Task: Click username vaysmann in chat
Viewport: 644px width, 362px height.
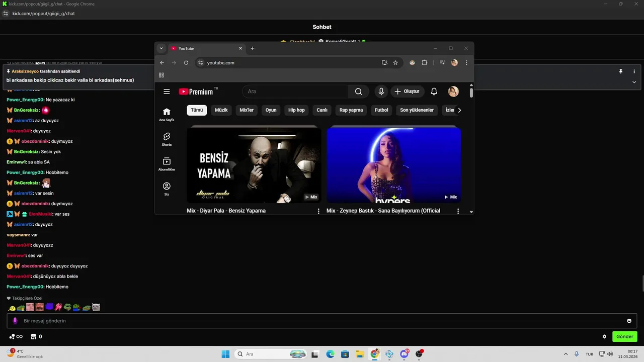Action: [x=18, y=235]
